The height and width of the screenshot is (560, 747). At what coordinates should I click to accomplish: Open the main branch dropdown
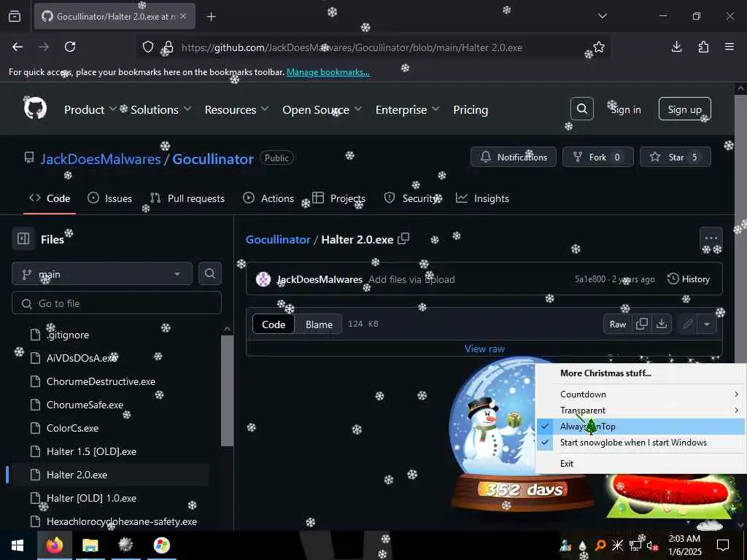pos(102,274)
